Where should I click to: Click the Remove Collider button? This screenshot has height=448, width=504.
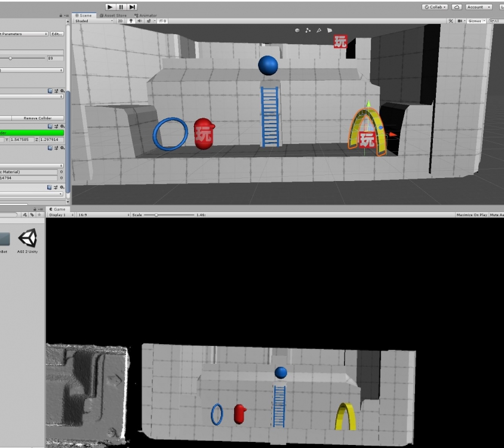point(38,118)
